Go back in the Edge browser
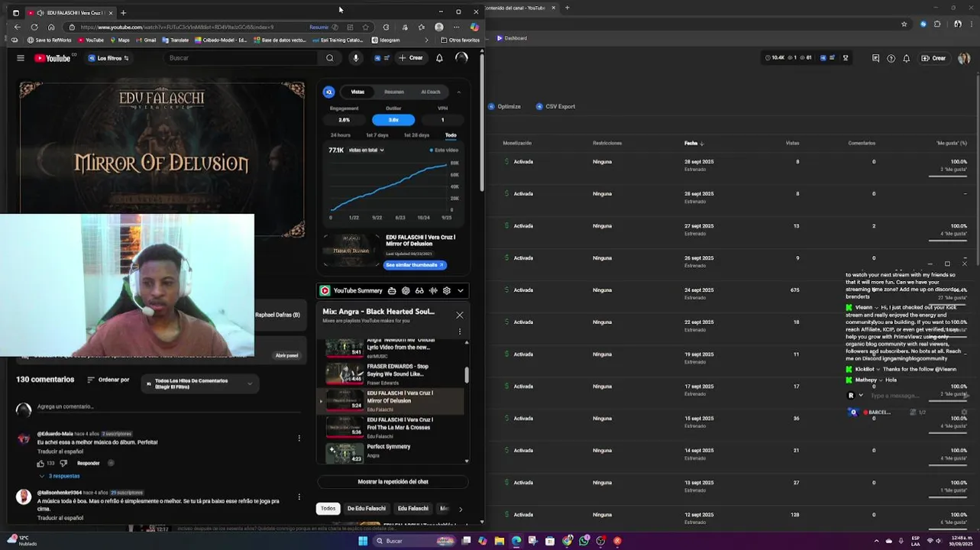Image resolution: width=980 pixels, height=550 pixels. pos(17,27)
